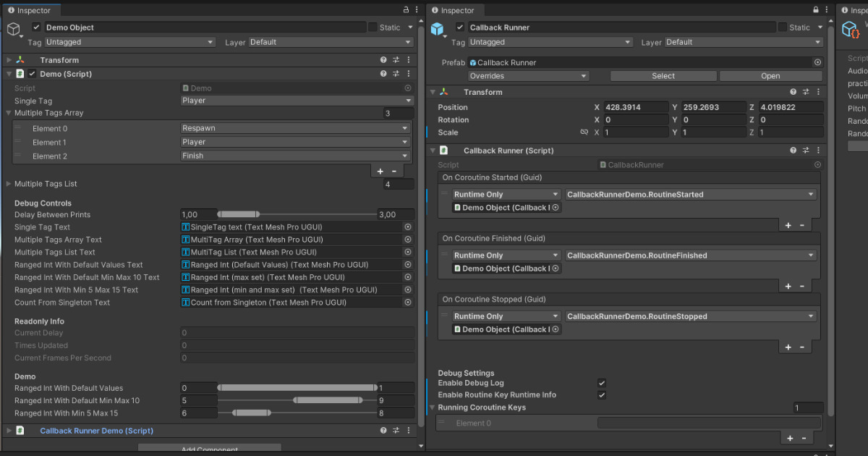Click the scale constrain proportions link icon

(584, 132)
